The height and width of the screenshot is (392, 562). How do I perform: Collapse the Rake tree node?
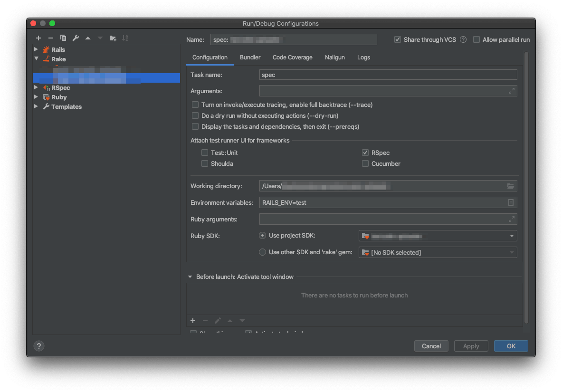[36, 58]
